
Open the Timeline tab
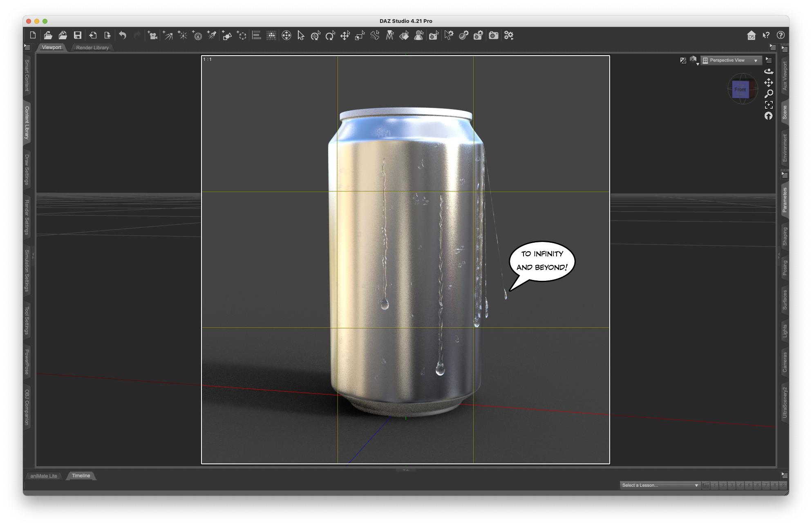[81, 476]
